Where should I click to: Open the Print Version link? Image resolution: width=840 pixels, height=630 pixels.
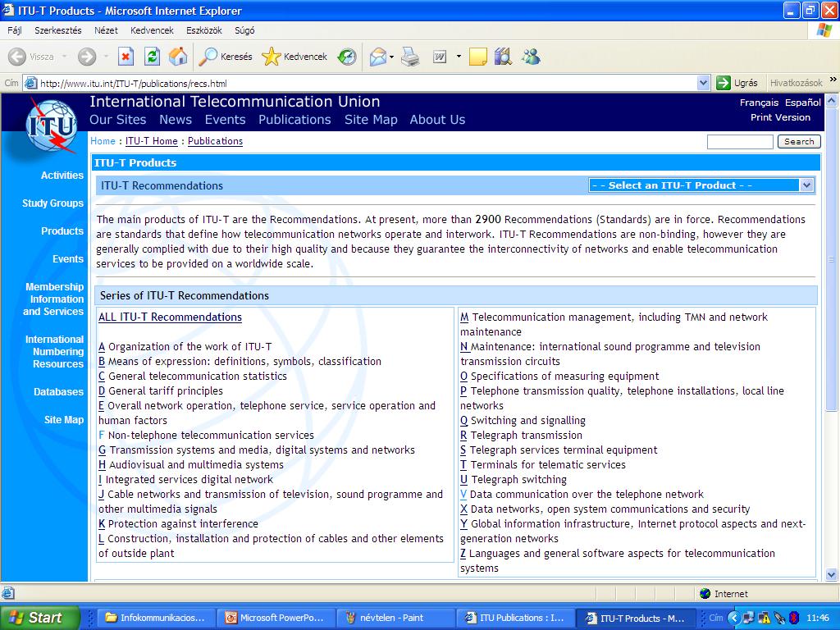[781, 117]
